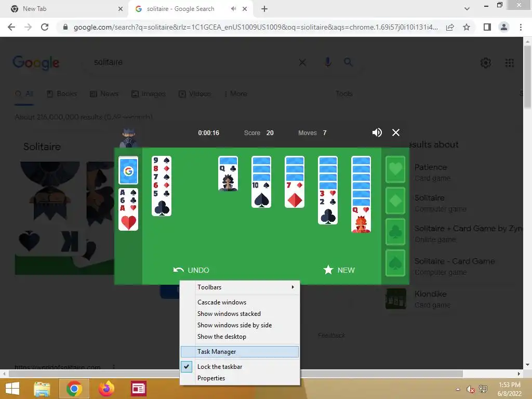Choose Show the desktop

click(x=240, y=337)
